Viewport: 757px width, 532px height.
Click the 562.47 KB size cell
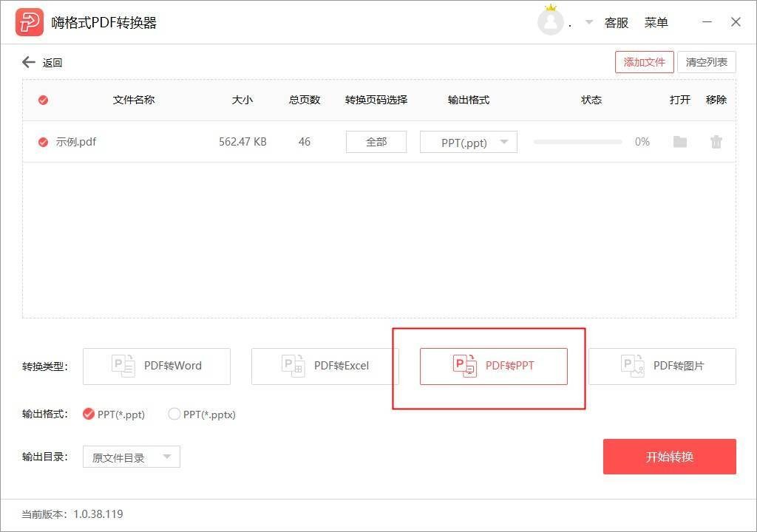[x=242, y=142]
